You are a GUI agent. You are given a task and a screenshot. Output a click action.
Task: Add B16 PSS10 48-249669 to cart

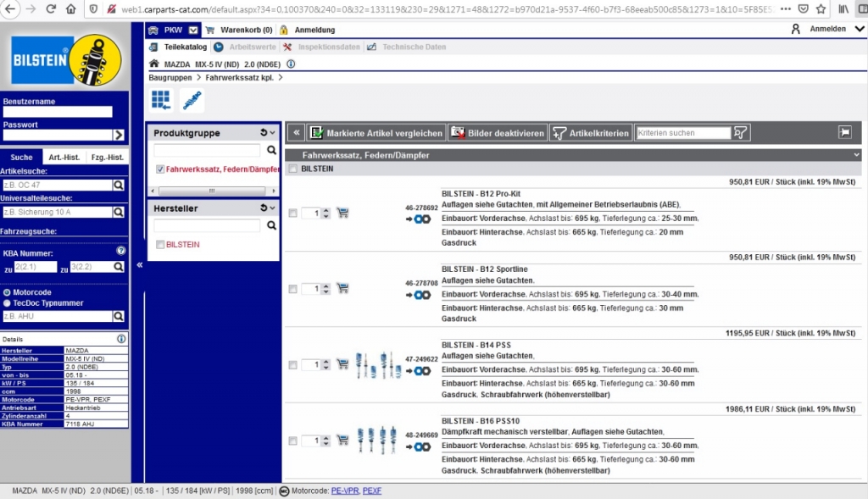click(x=342, y=440)
